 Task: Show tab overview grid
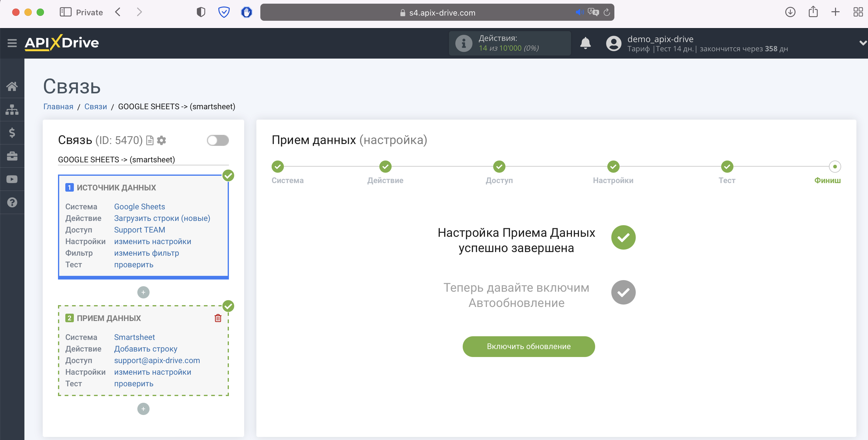click(858, 12)
